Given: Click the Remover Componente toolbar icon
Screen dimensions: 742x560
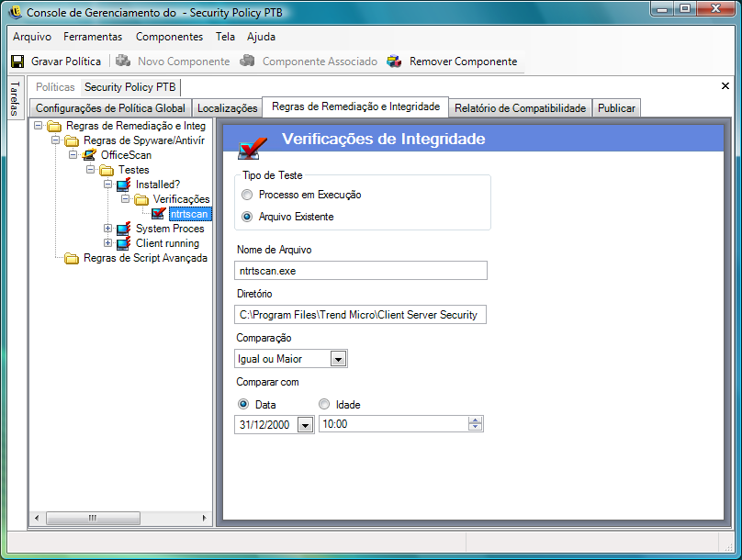Looking at the screenshot, I should pyautogui.click(x=394, y=62).
